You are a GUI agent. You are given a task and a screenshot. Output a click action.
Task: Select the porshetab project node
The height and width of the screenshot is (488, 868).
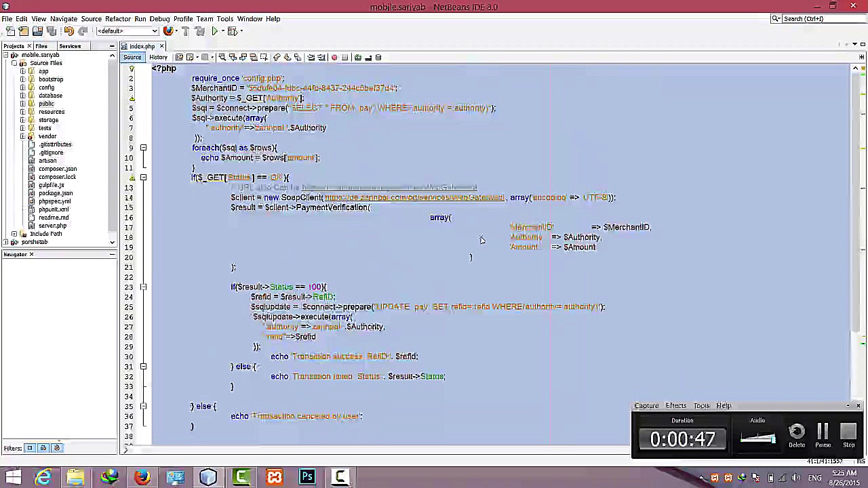(34, 242)
